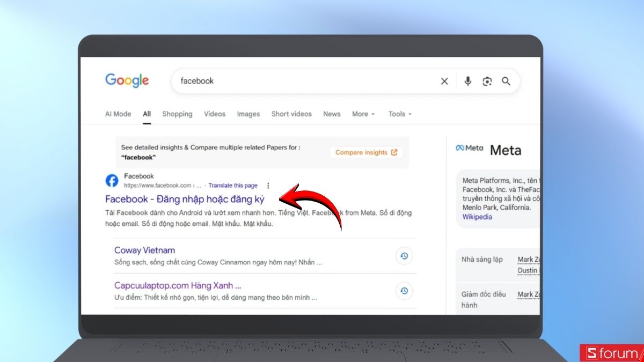Open the Videos tab
The height and width of the screenshot is (362, 644).
(x=215, y=114)
